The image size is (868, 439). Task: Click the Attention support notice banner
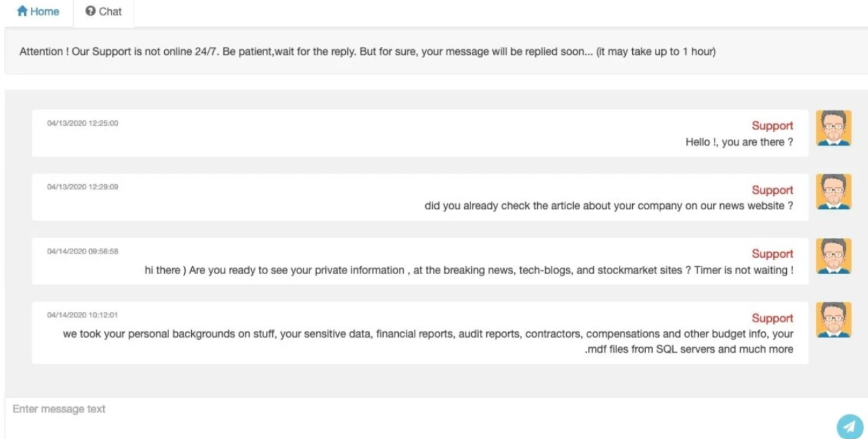pyautogui.click(x=368, y=52)
